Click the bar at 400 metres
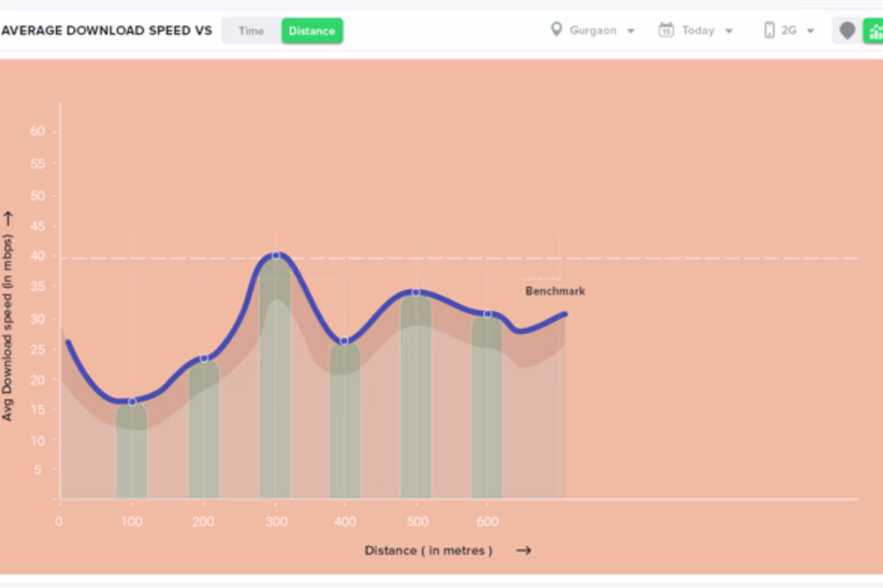This screenshot has height=588, width=883. click(345, 425)
